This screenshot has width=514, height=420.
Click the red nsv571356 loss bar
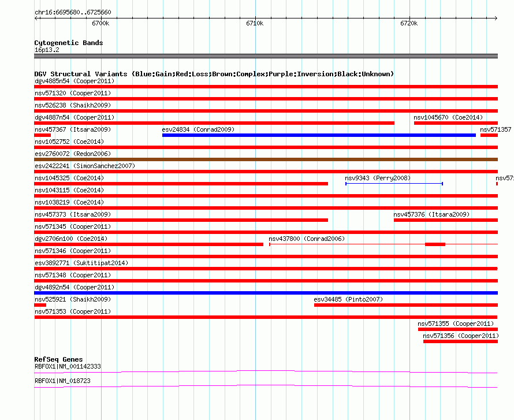[460, 341]
